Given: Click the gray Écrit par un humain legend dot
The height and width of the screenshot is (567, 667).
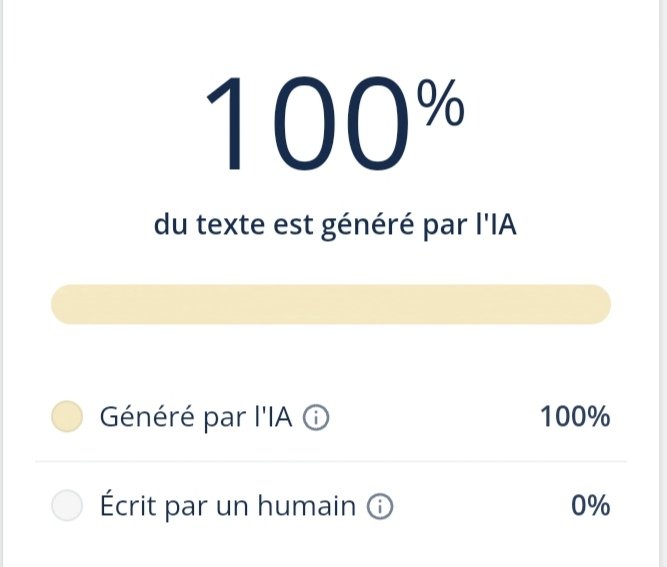Looking at the screenshot, I should click(67, 505).
